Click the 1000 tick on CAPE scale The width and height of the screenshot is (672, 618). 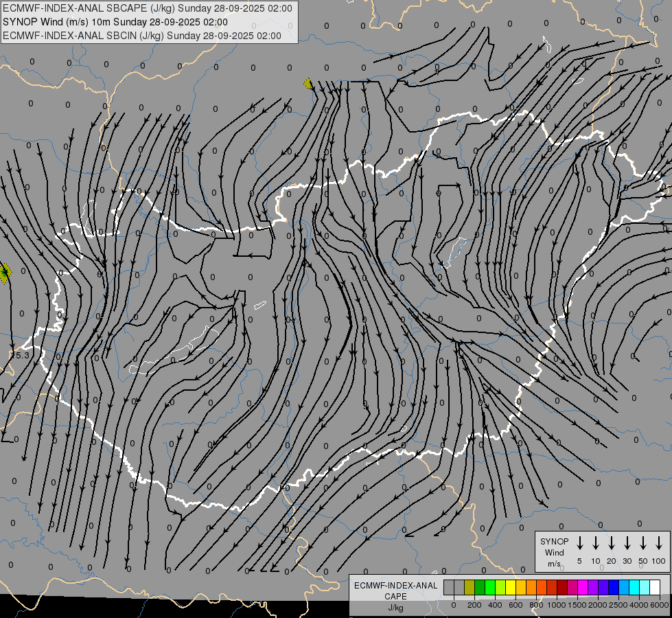point(557,605)
